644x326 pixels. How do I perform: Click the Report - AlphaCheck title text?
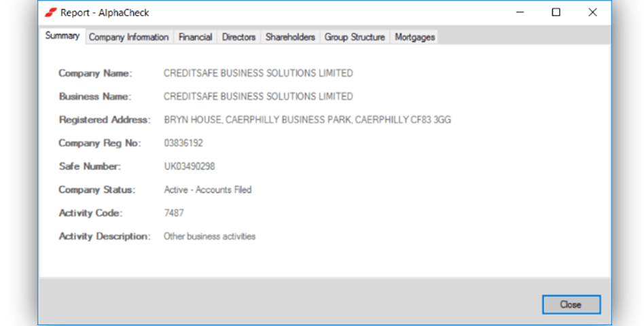(105, 13)
